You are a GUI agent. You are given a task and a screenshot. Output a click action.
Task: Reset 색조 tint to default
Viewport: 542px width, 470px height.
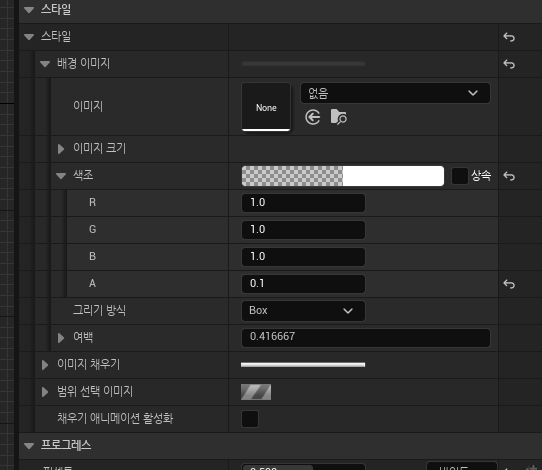(509, 176)
